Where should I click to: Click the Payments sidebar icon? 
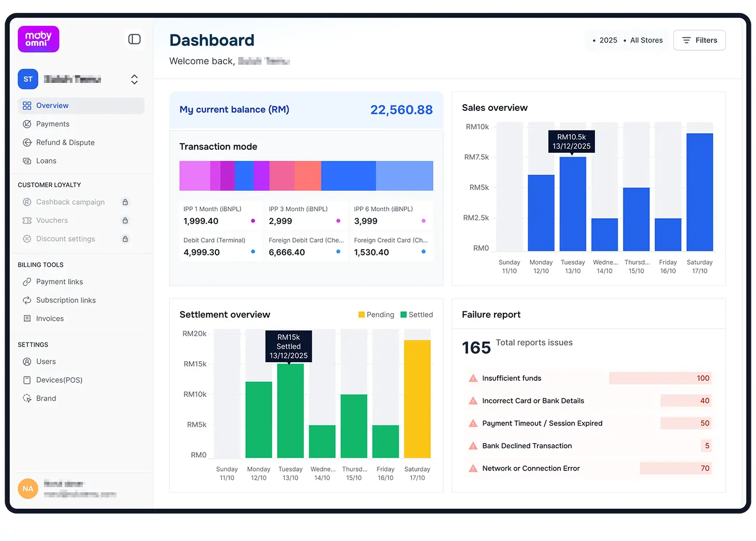click(27, 124)
